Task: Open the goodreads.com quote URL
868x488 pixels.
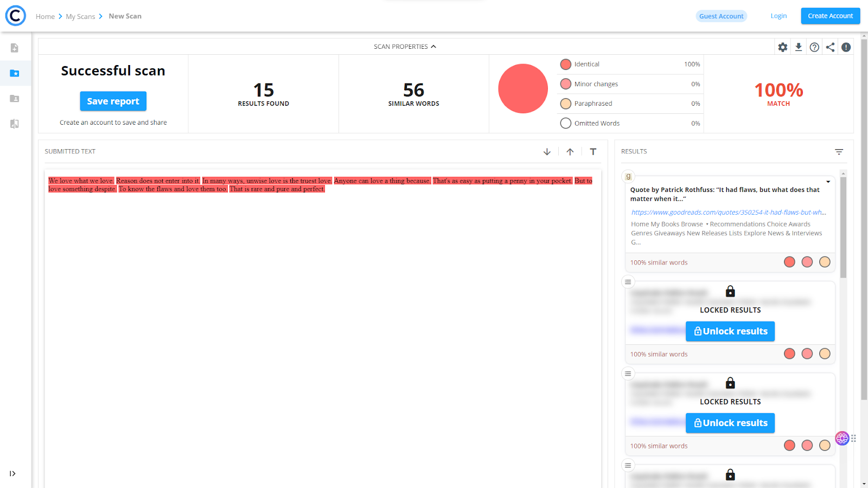Action: (729, 213)
